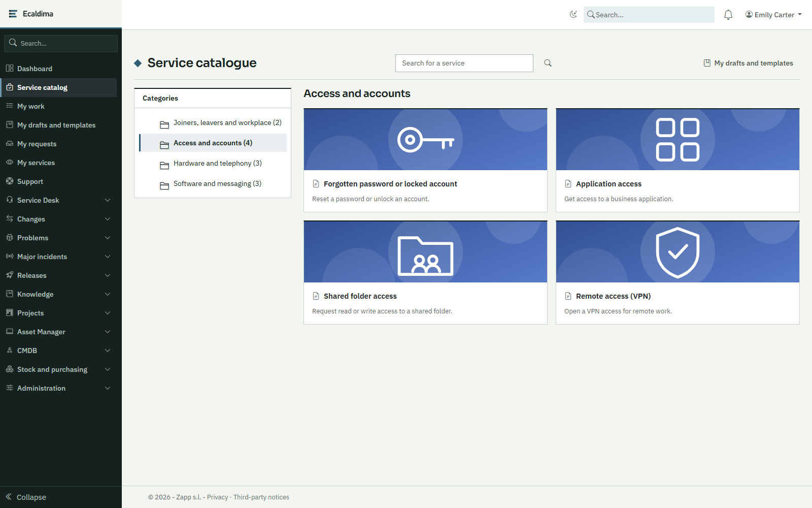Open Shared folder access service
812x508 pixels.
coord(360,296)
